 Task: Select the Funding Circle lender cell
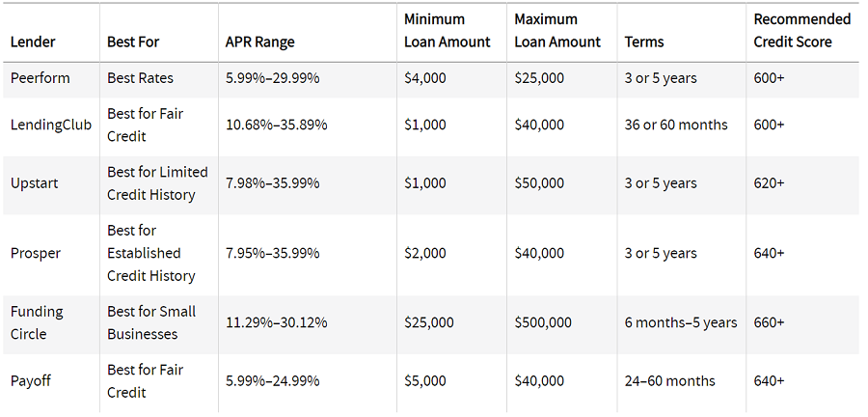point(37,322)
